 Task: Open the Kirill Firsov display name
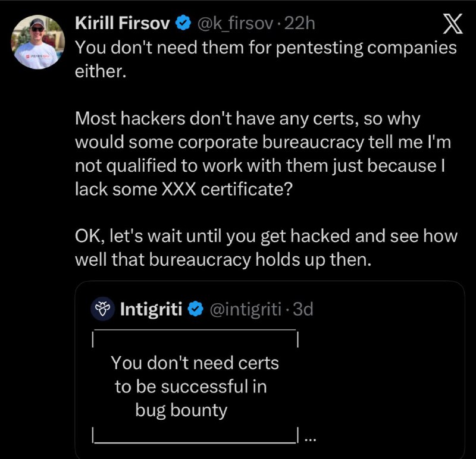click(123, 23)
